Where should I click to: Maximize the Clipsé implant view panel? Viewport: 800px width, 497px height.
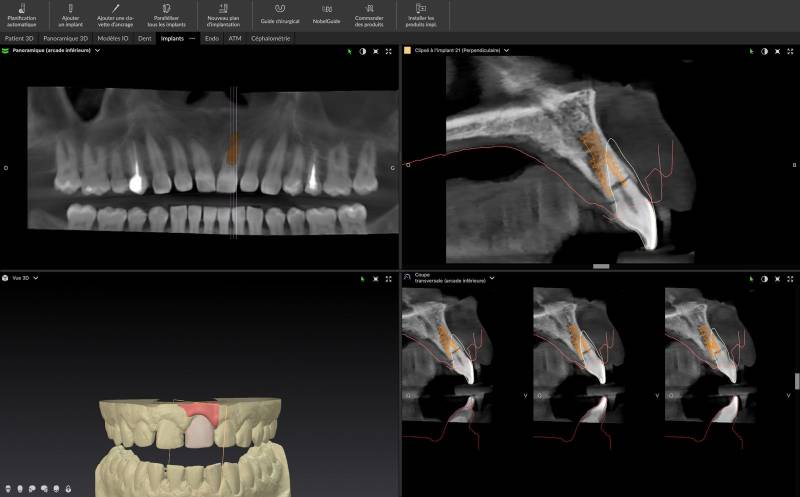(790, 52)
